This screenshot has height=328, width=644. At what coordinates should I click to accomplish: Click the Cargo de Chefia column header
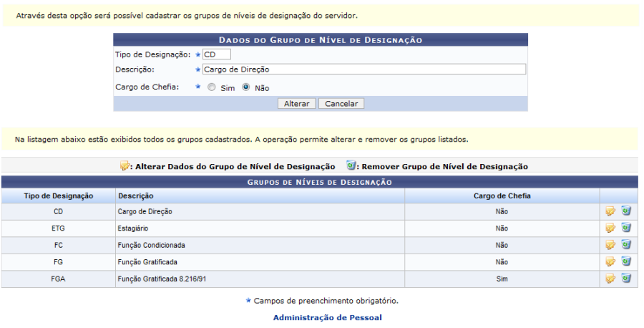[x=502, y=196]
